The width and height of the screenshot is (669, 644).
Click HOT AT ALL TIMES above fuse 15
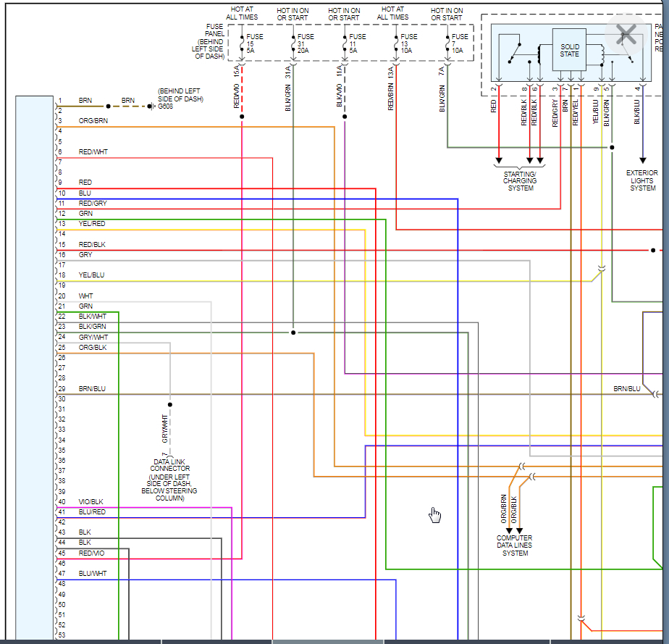click(242, 13)
